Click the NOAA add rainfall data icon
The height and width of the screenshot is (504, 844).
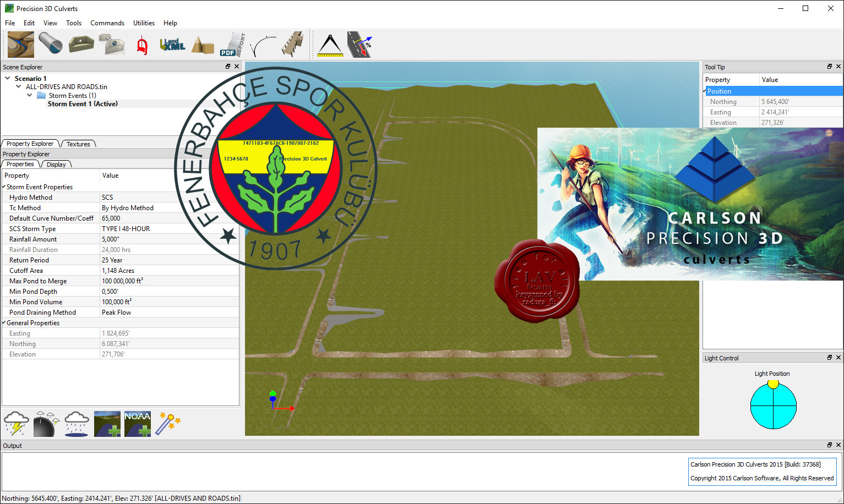[138, 424]
